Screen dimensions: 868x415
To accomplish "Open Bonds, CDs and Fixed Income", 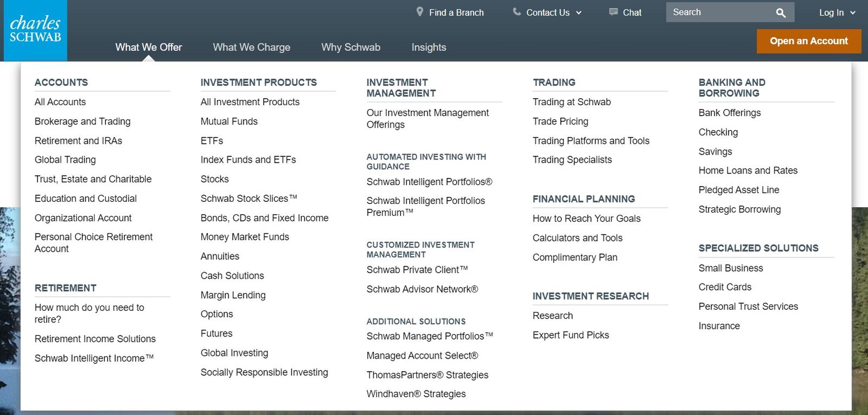I will coord(265,218).
